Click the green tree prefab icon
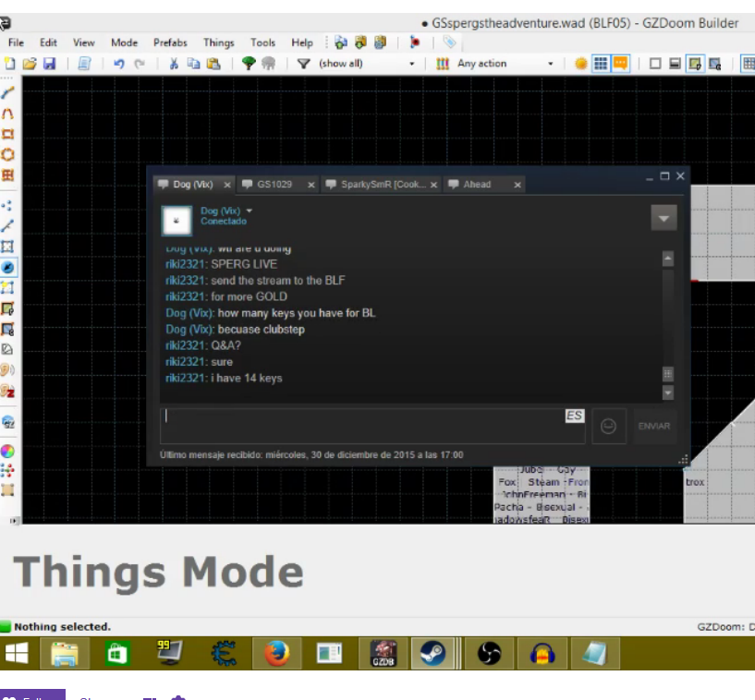The width and height of the screenshot is (755, 700). tap(249, 64)
